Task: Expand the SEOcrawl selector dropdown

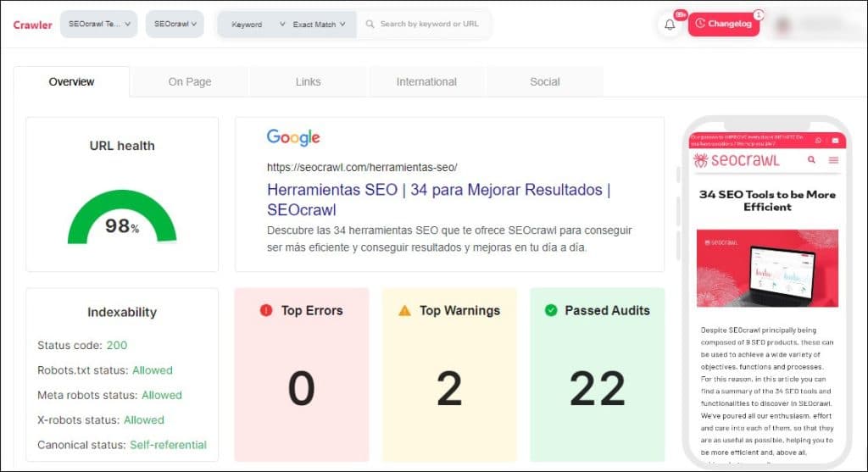Action: point(175,24)
